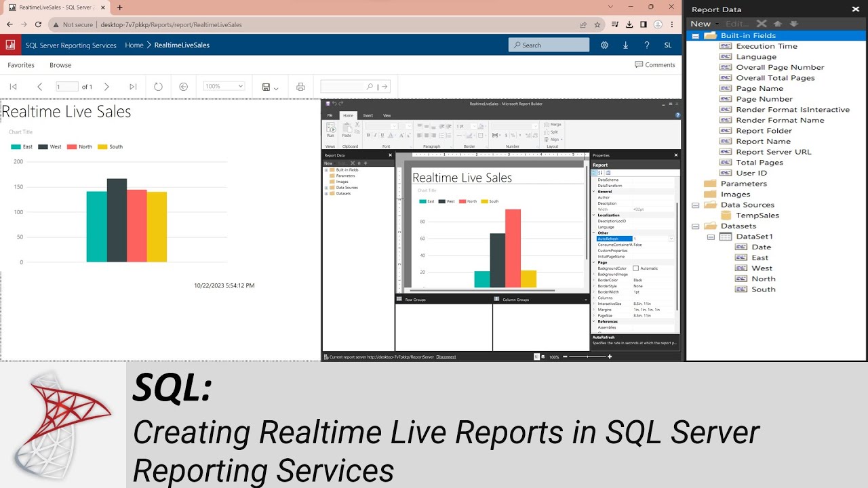Refresh the RealtimeLiveSales report
Image resolution: width=868 pixels, height=488 pixels.
(x=158, y=87)
